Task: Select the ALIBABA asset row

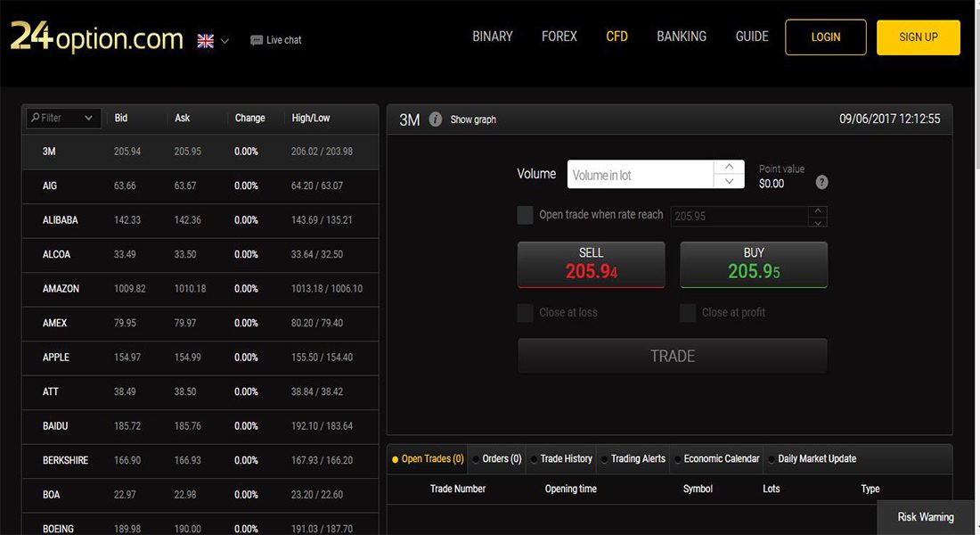Action: (x=200, y=220)
